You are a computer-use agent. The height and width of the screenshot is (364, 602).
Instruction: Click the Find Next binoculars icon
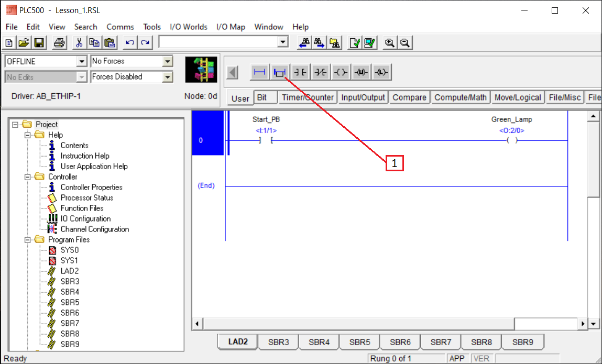320,42
